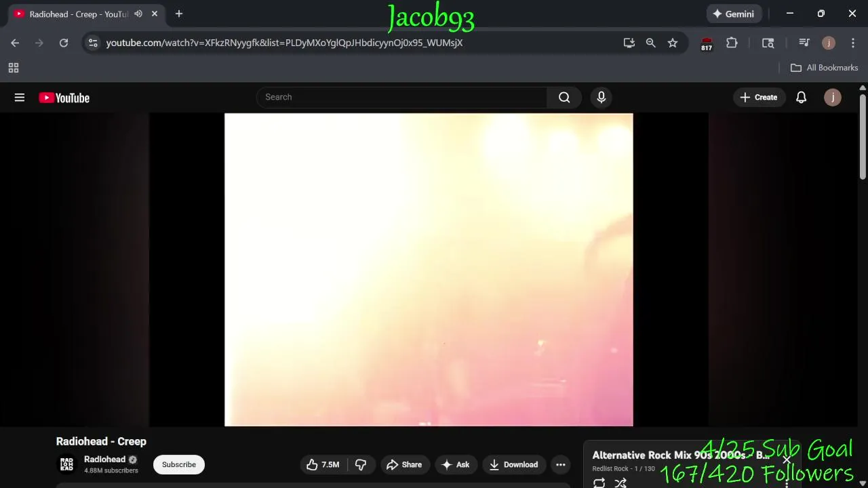
Task: Open a new browser tab
Action: pos(179,14)
